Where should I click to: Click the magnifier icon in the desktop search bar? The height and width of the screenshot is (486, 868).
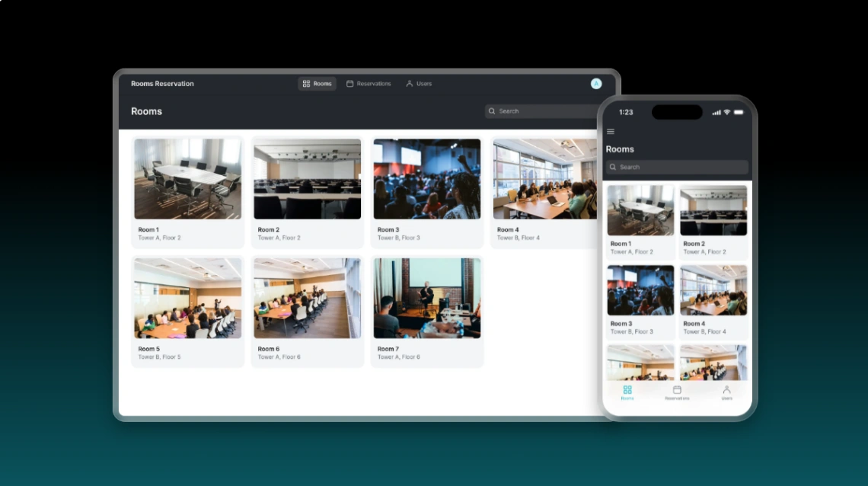[x=492, y=111]
